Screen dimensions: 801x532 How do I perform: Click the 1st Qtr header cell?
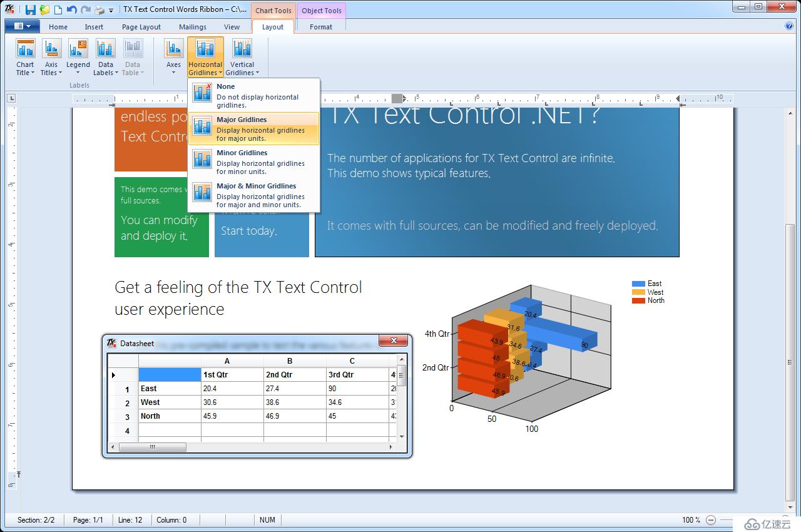(232, 375)
